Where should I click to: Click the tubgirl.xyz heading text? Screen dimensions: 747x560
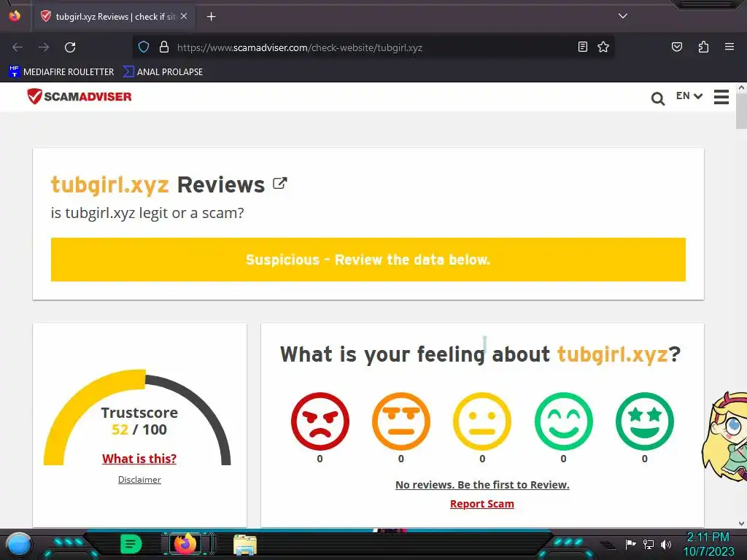click(110, 184)
